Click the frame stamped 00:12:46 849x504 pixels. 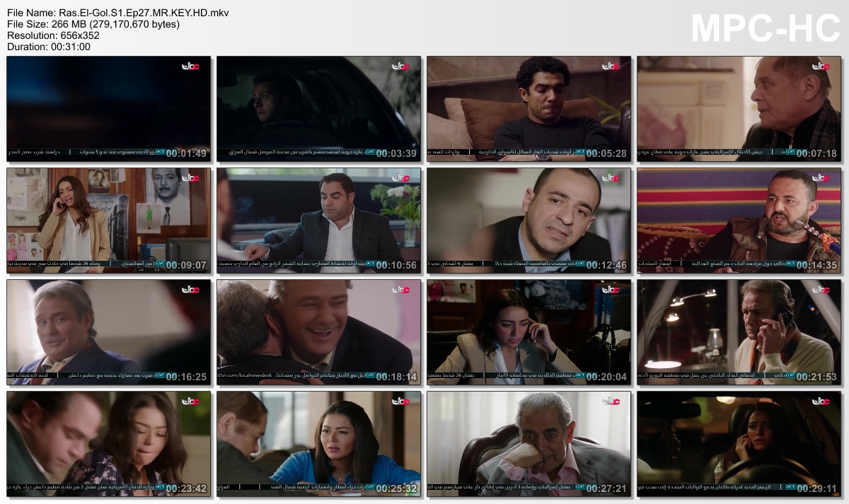click(x=529, y=221)
